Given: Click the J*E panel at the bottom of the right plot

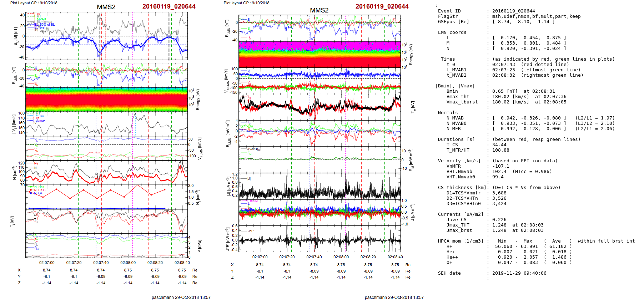Looking at the screenshot, I should (x=320, y=239).
